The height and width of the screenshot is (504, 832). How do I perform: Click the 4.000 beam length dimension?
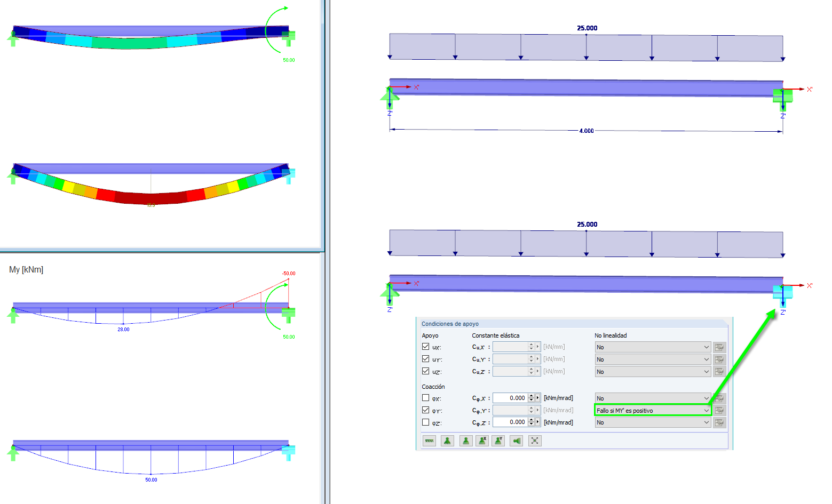[x=587, y=131]
